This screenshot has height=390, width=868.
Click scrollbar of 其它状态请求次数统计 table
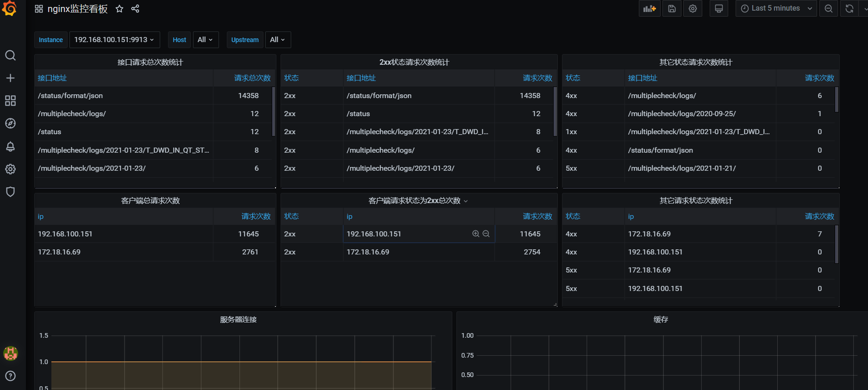(837, 99)
